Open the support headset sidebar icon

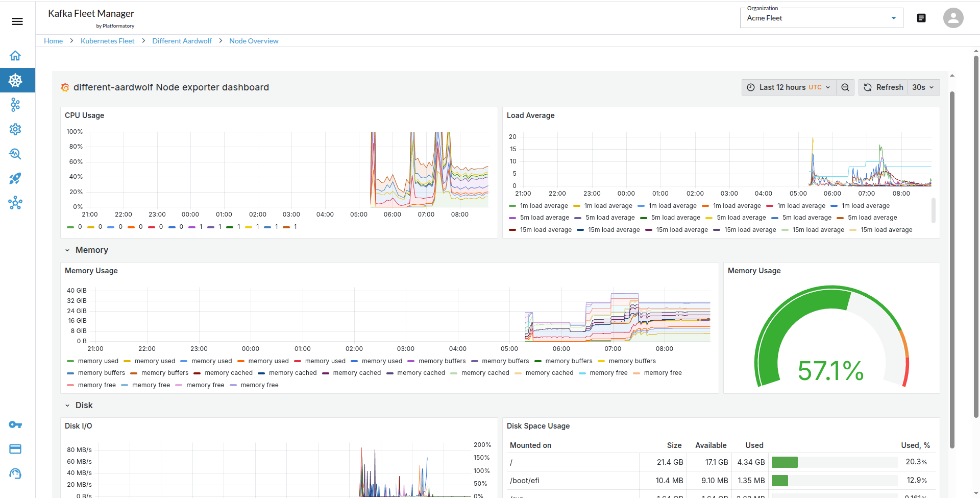click(x=15, y=473)
